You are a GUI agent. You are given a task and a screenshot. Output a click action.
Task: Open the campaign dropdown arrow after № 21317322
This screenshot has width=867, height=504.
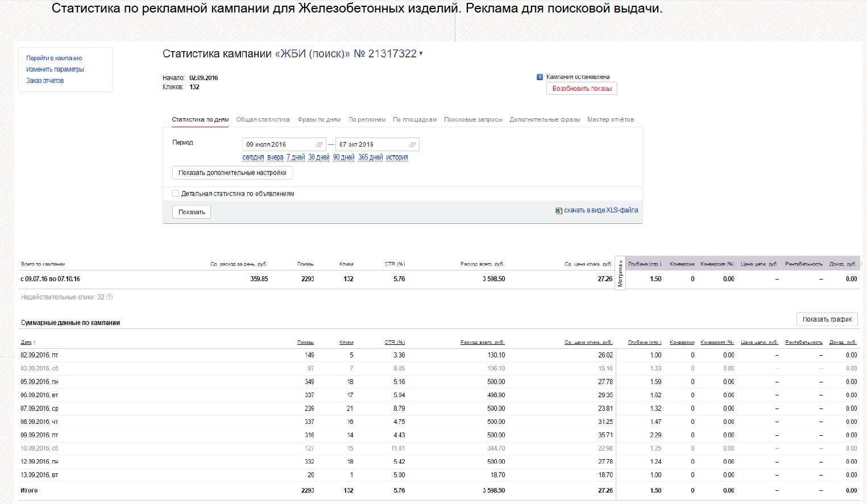[x=421, y=54]
